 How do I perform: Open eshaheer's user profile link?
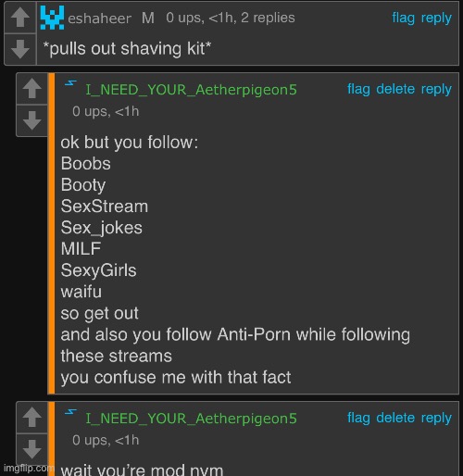click(99, 19)
